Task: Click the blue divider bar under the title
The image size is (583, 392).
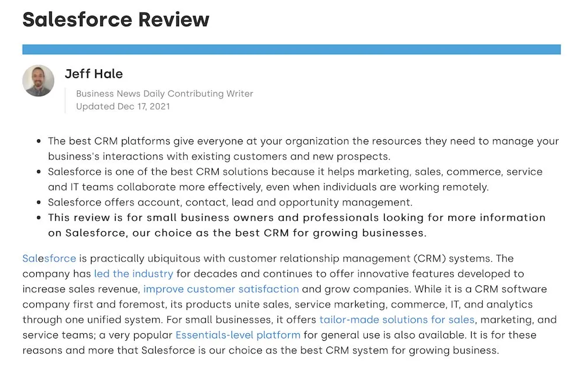Action: point(291,49)
